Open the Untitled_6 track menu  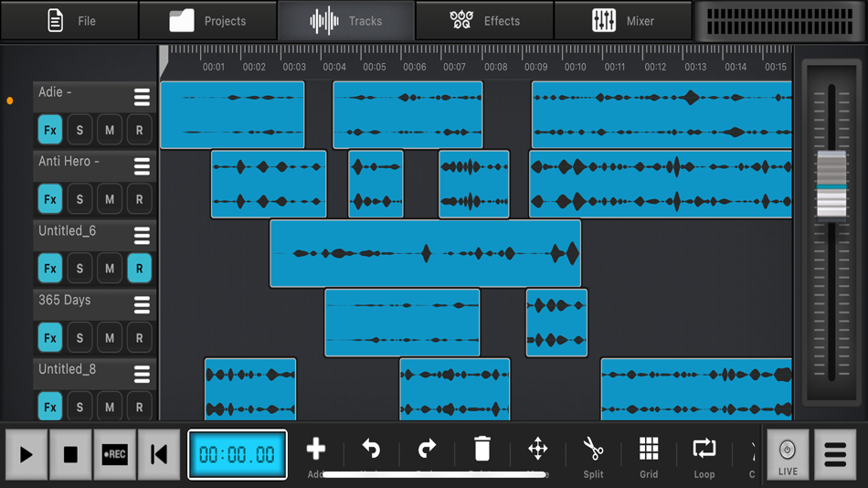[x=142, y=236]
